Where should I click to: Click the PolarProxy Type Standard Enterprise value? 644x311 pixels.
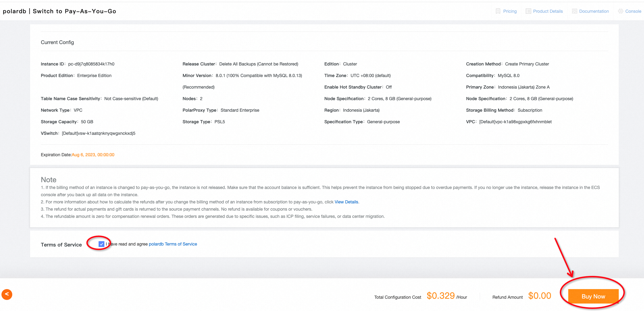tap(240, 110)
